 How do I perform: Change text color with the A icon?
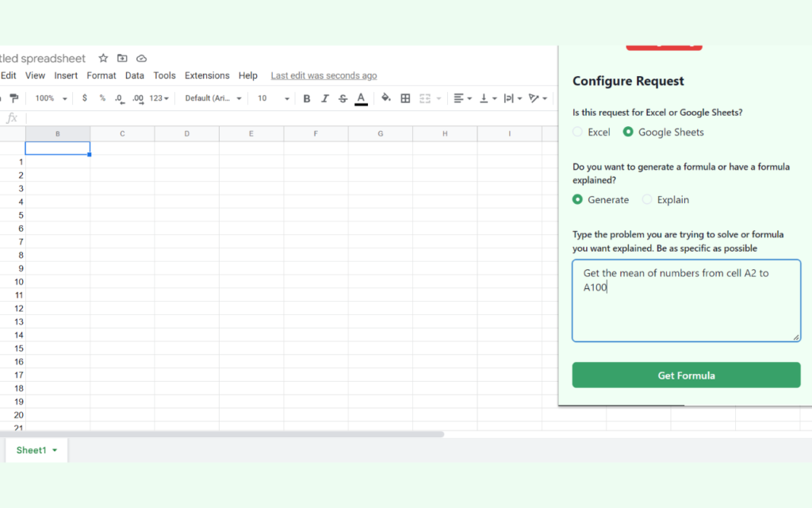point(361,98)
